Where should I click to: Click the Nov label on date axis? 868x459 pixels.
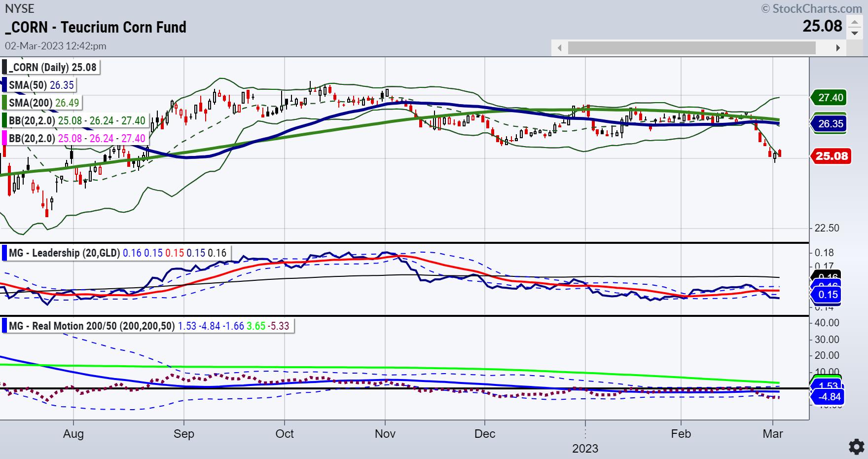(x=385, y=434)
